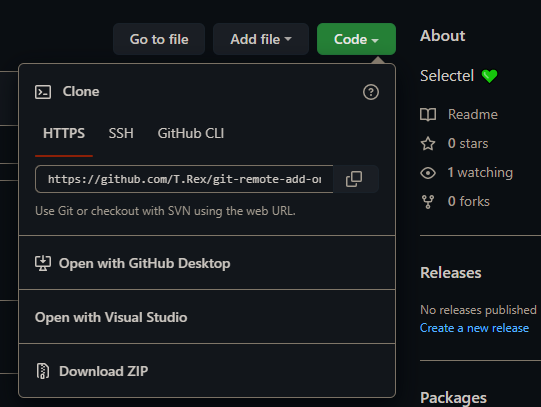Click the green heart emoji
Viewport: 541px width, 407px height.
pos(490,76)
